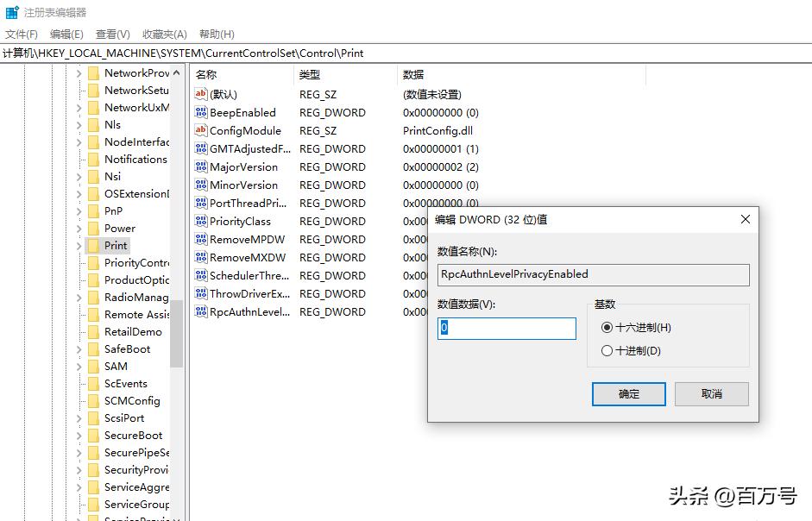Expand the SecureBoot node
Screen dimensions: 812x521
tap(79, 435)
